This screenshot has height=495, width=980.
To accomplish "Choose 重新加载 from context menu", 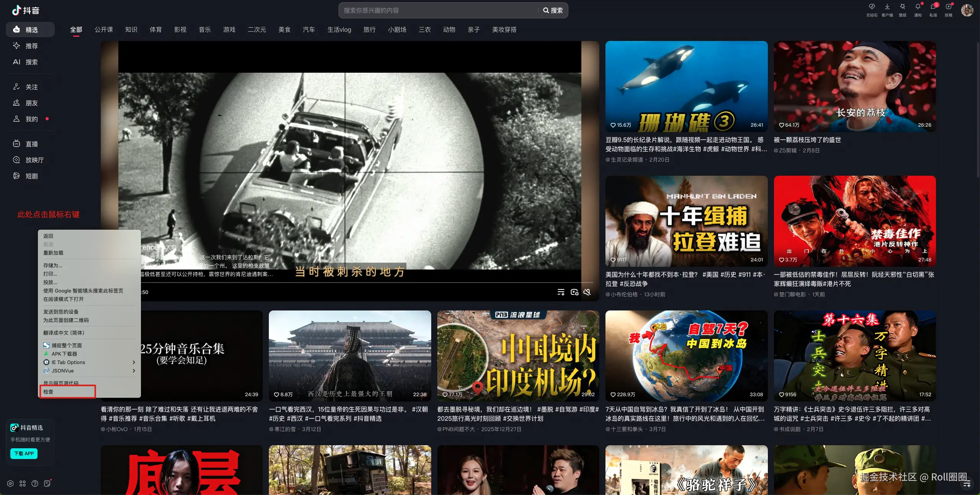I will [x=53, y=253].
